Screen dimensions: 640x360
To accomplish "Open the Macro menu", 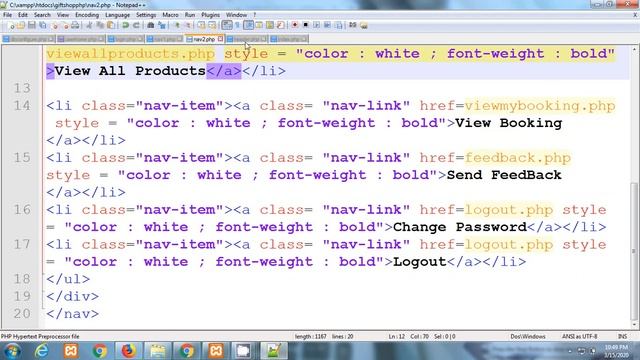I will click(170, 15).
